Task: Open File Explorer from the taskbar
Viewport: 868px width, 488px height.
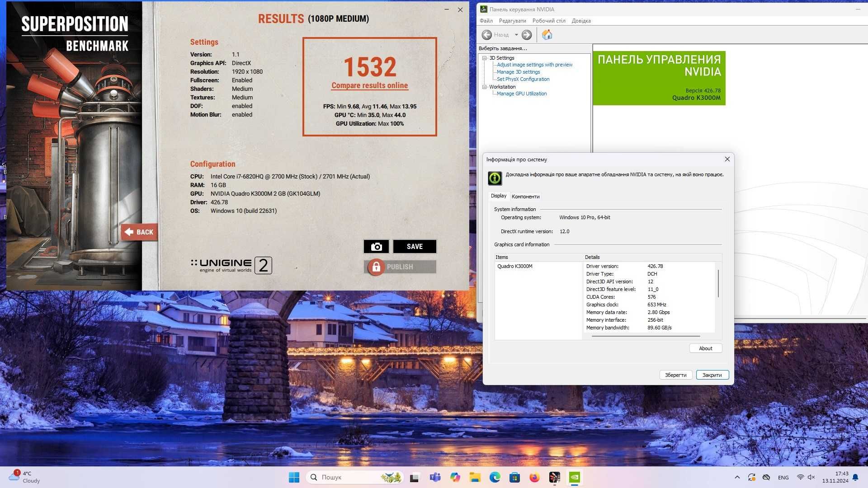Action: click(x=475, y=477)
